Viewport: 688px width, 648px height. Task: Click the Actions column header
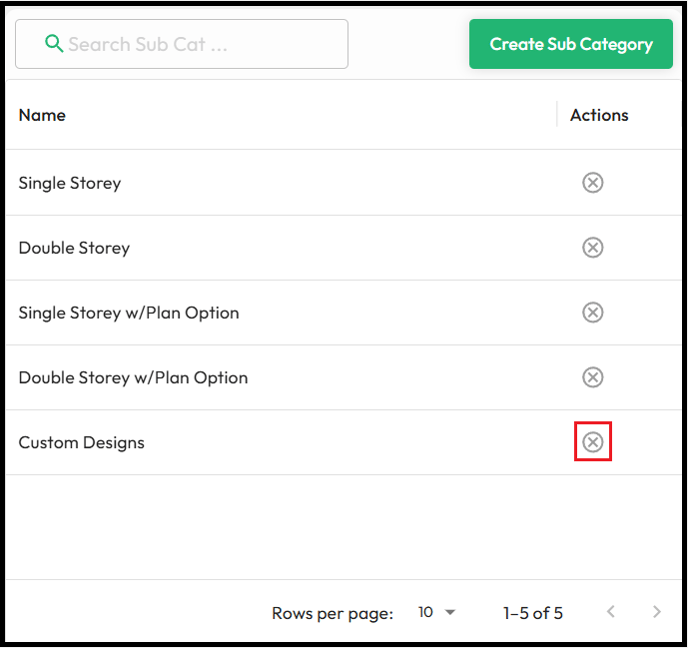(x=599, y=115)
